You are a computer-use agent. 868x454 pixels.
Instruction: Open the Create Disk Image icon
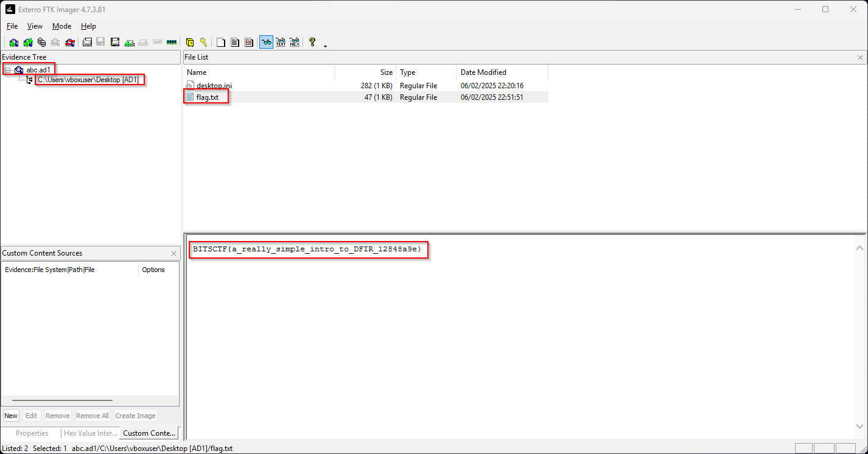[x=87, y=43]
